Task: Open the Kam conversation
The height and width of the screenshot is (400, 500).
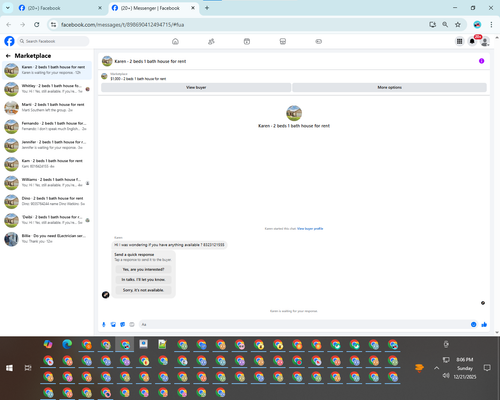Action: click(x=47, y=164)
